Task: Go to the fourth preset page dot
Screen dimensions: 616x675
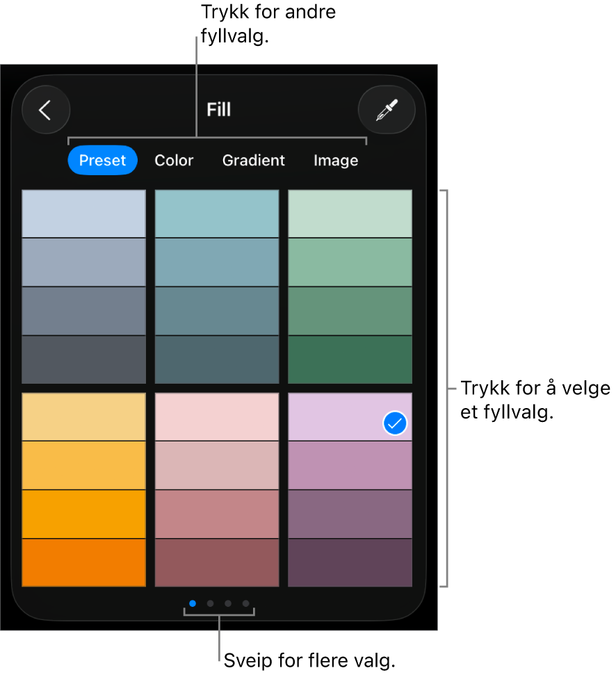Action: (246, 603)
